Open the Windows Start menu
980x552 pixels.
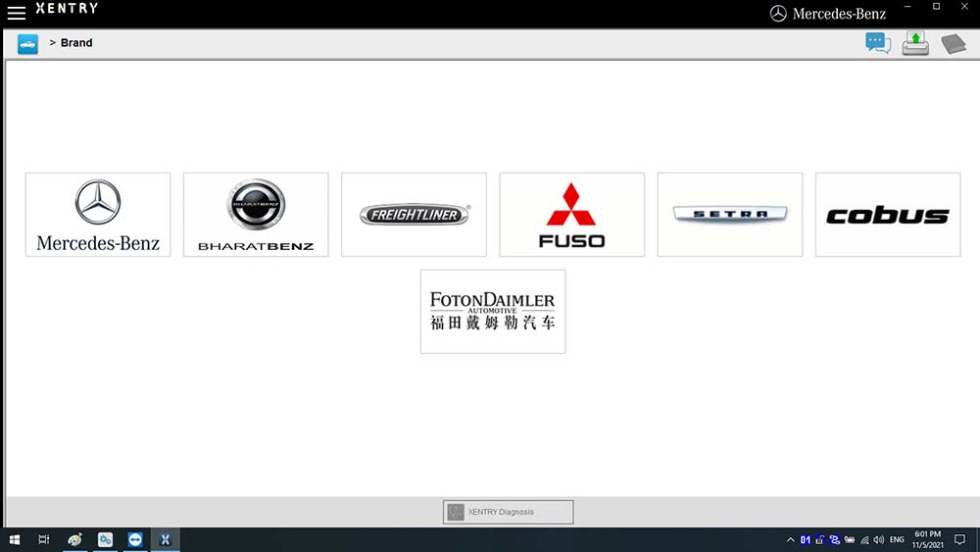(x=15, y=539)
